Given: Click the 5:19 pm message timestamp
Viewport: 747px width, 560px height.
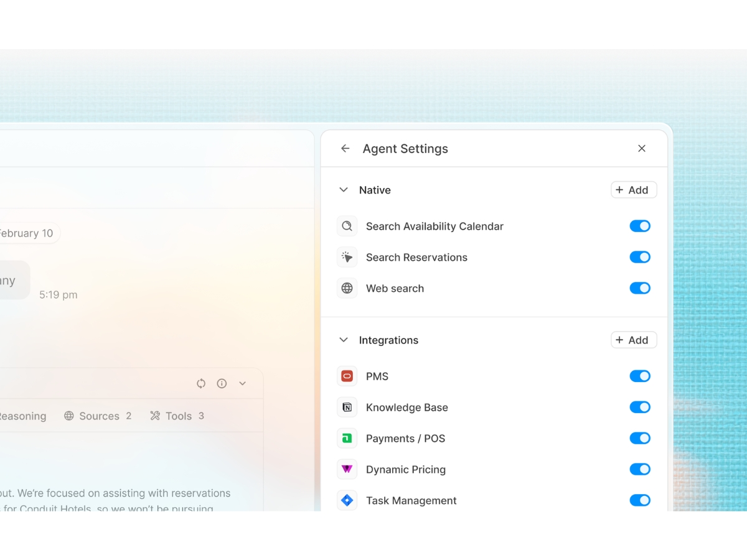Looking at the screenshot, I should pyautogui.click(x=59, y=295).
